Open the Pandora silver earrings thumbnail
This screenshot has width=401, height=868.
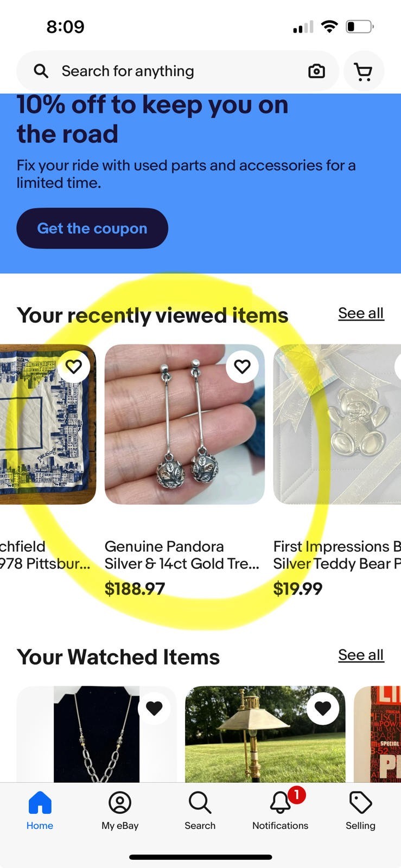click(184, 424)
